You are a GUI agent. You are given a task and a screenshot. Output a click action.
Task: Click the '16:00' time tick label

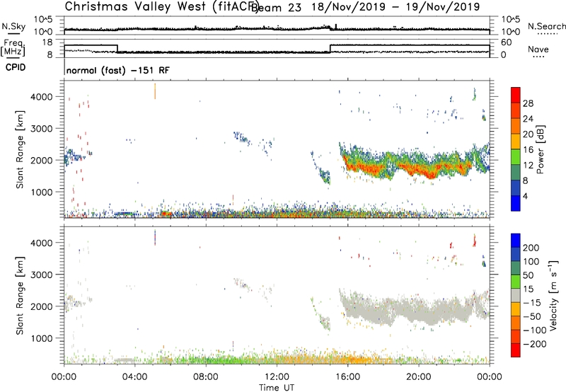coord(347,377)
